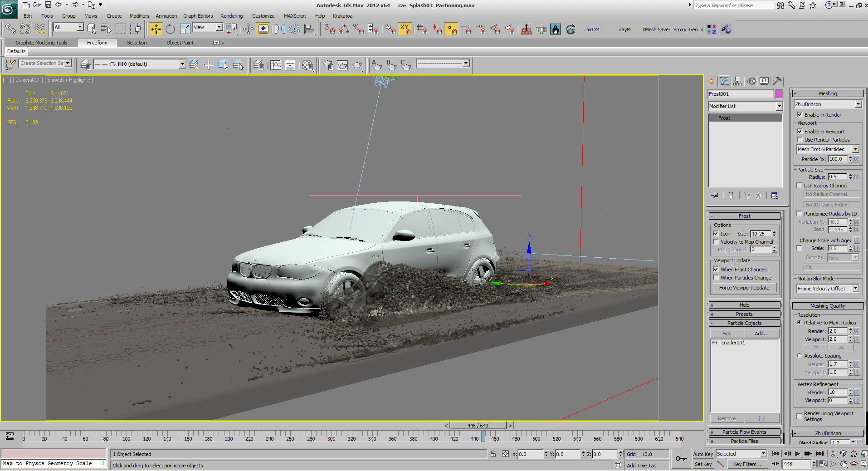
Task: Toggle the selection lock padlock icon
Action: [493, 454]
